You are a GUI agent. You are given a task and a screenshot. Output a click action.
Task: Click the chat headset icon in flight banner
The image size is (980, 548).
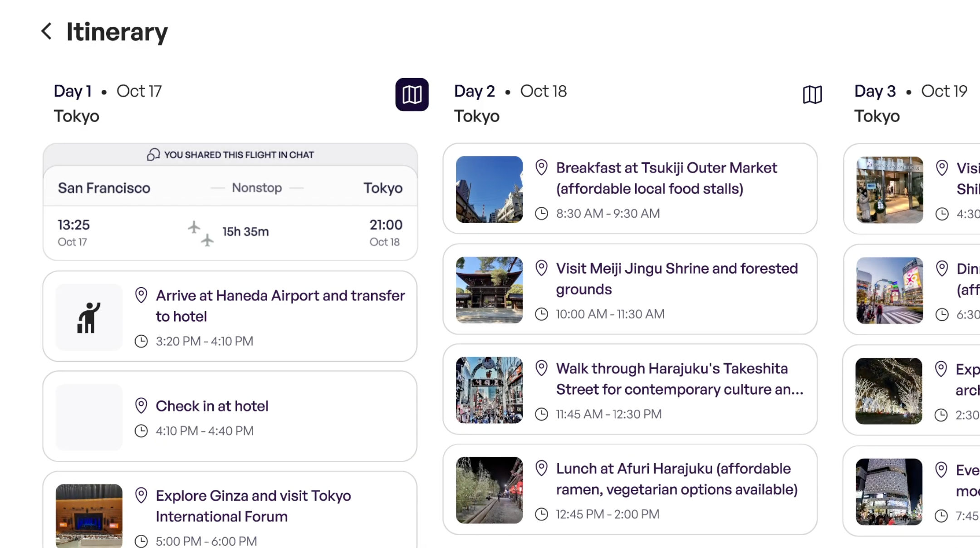(x=153, y=155)
